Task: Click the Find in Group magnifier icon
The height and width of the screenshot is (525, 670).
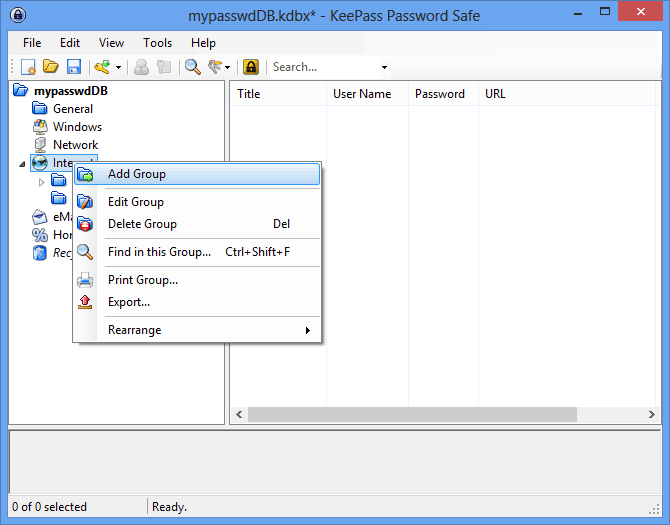Action: point(85,252)
